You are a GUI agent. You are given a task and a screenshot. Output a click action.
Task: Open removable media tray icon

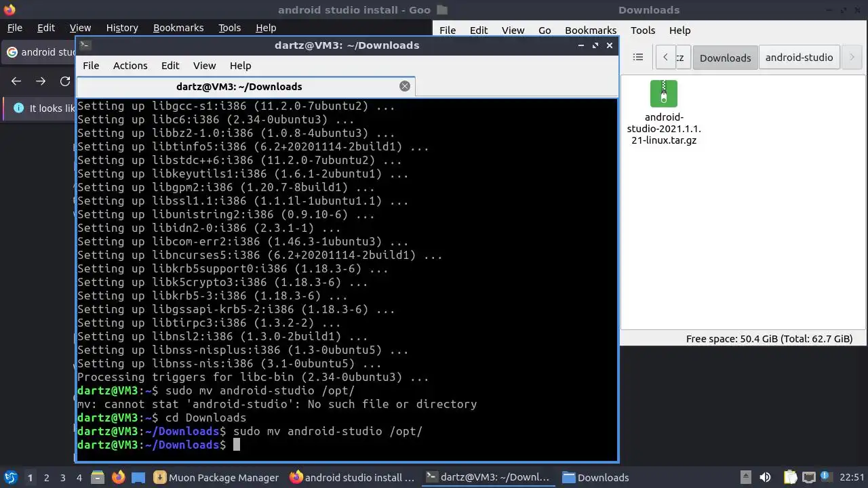745,477
